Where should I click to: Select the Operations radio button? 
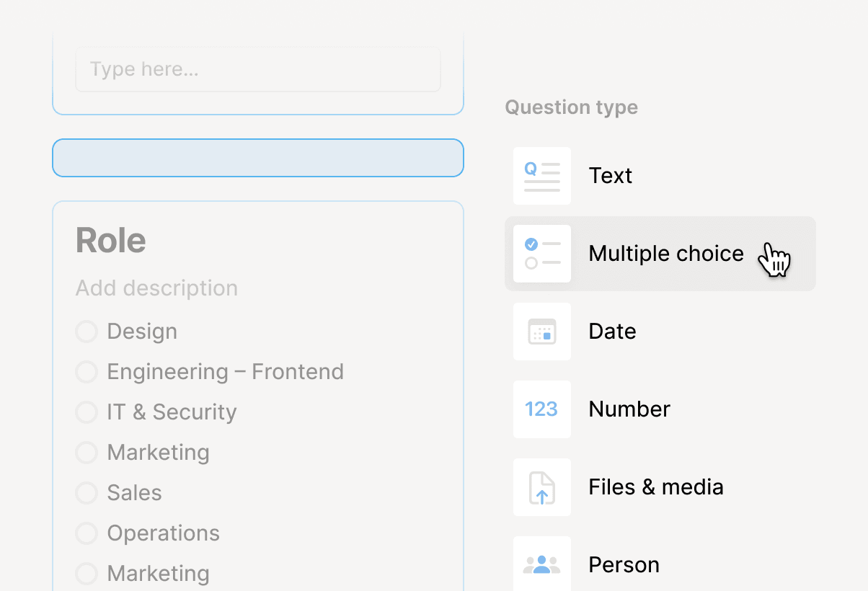tap(87, 533)
